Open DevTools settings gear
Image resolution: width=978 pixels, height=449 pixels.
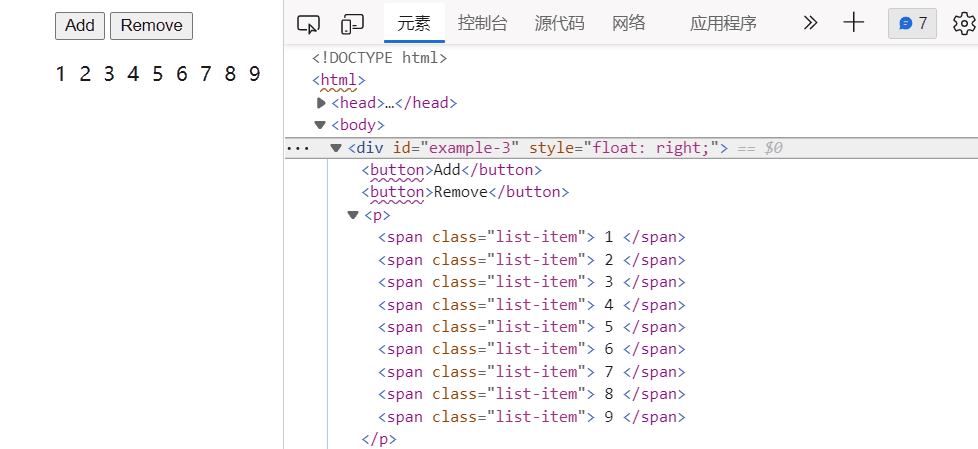964,24
